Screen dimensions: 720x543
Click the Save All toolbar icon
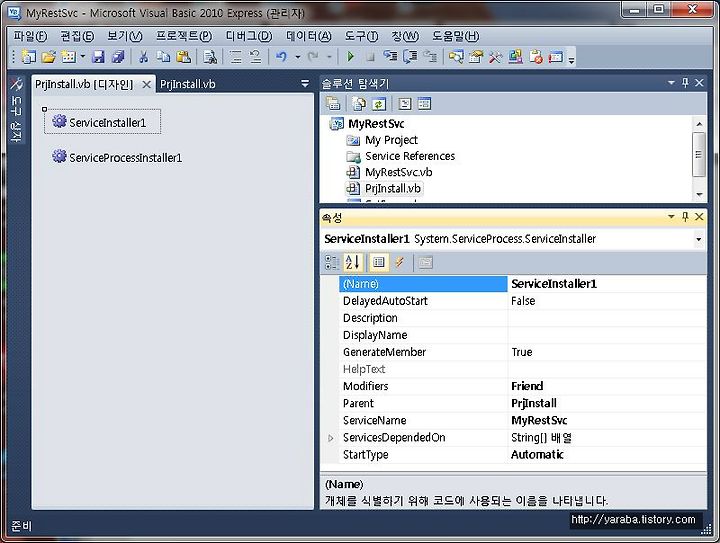118,57
